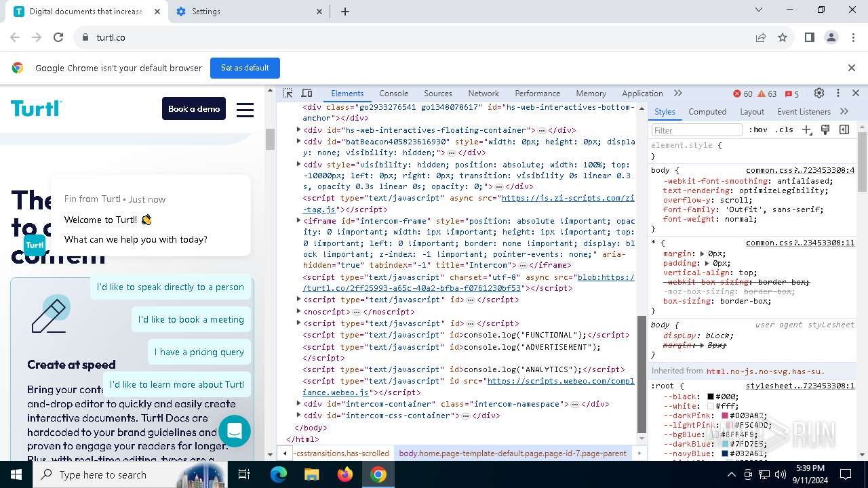Switch to the Sources tab
The image size is (868, 488).
pos(438,94)
